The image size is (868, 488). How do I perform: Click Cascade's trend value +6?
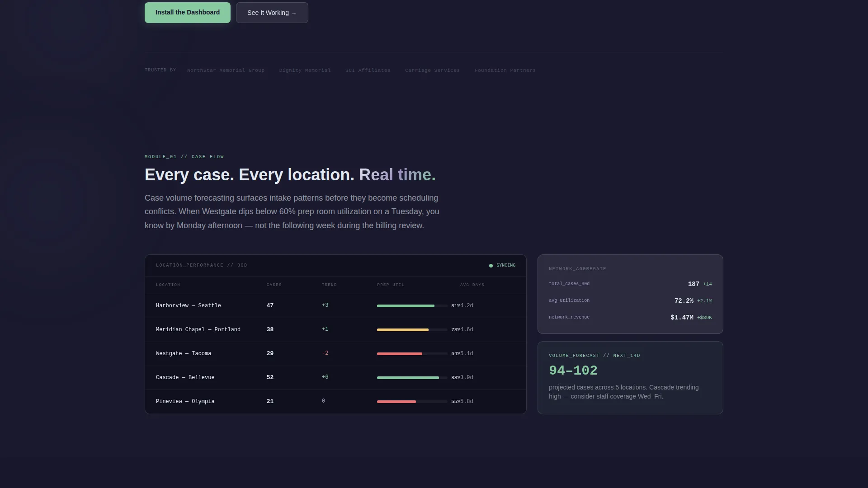[325, 377]
